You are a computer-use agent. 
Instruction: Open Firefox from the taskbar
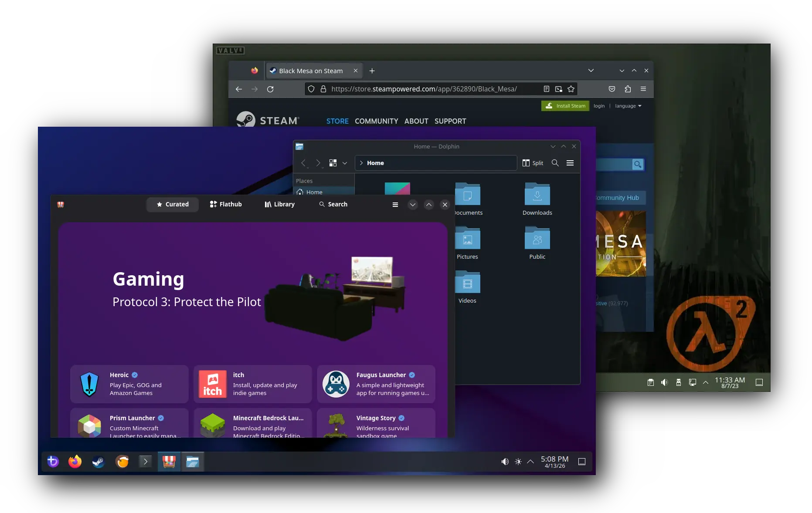[x=75, y=462]
